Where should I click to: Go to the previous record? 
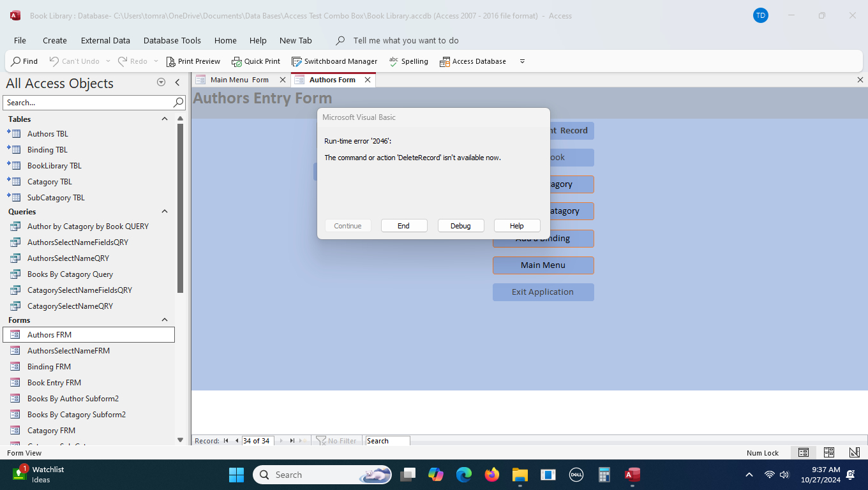tap(237, 441)
